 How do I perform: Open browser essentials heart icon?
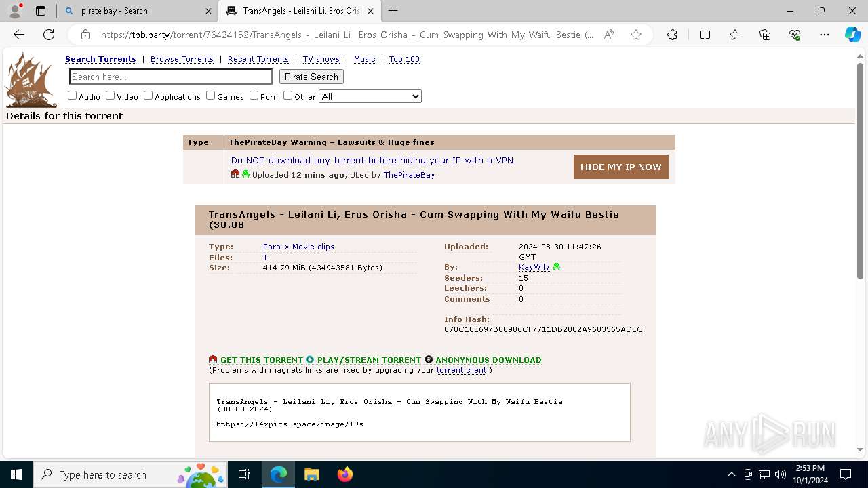point(795,35)
